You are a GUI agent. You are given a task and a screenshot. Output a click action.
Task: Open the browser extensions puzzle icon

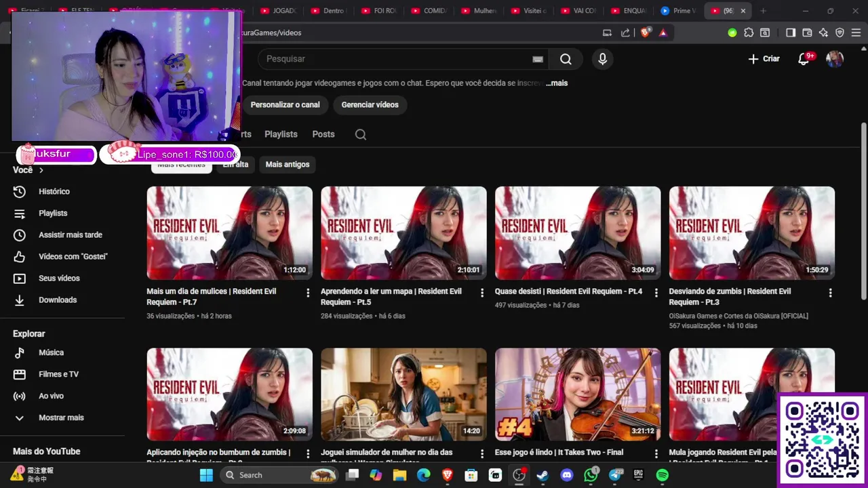[x=749, y=33]
